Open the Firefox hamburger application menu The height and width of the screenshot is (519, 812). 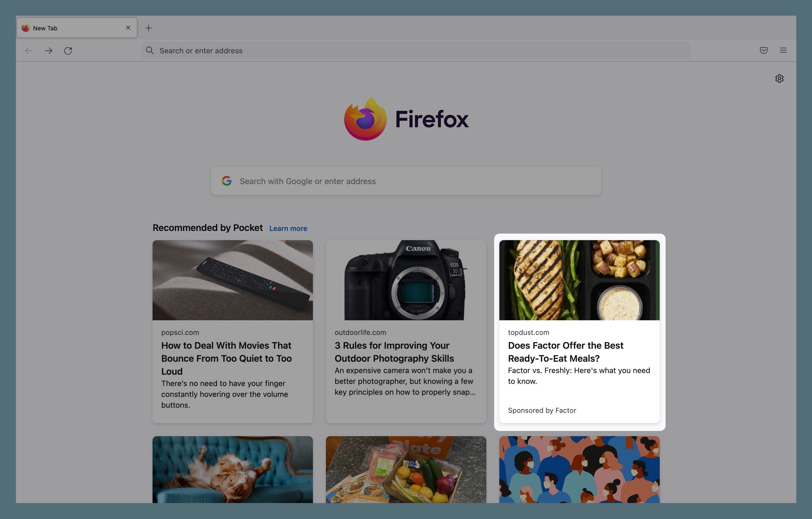tap(783, 50)
